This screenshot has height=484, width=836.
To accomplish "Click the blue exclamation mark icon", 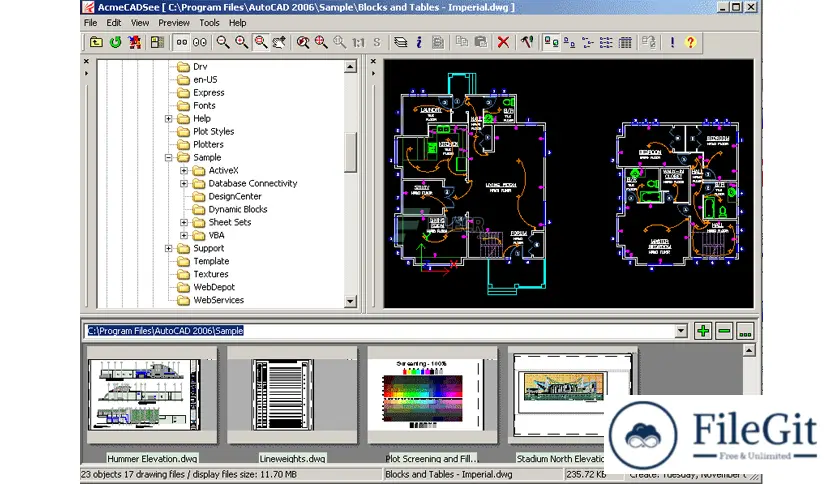I will point(672,42).
